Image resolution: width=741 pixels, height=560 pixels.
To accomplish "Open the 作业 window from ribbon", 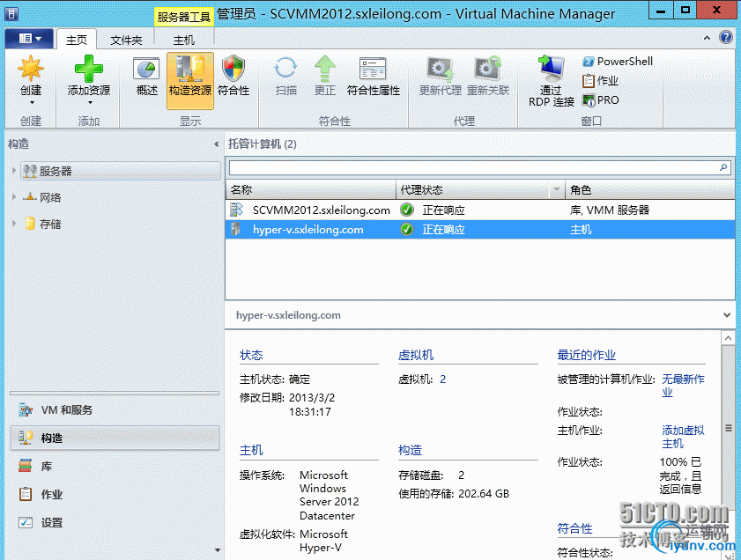I will pyautogui.click(x=601, y=81).
